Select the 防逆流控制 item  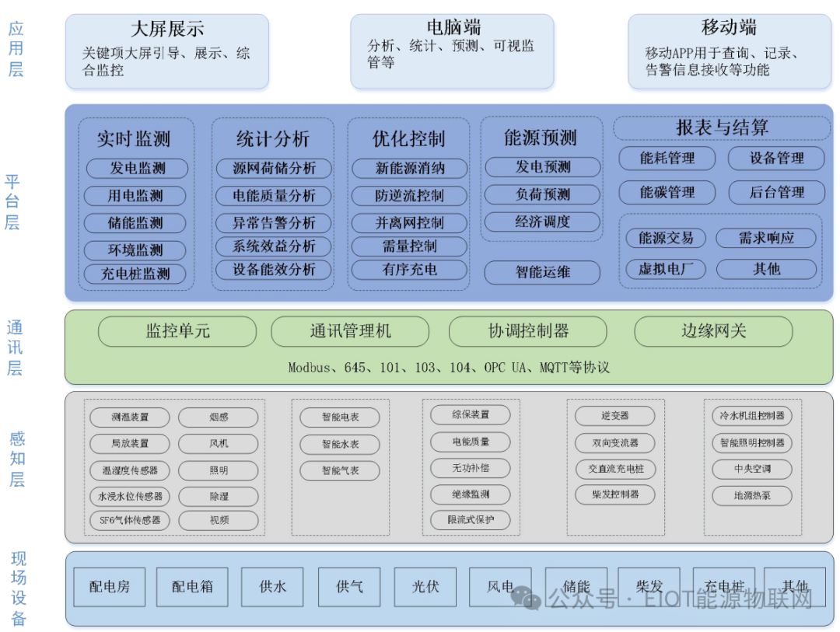tap(409, 195)
